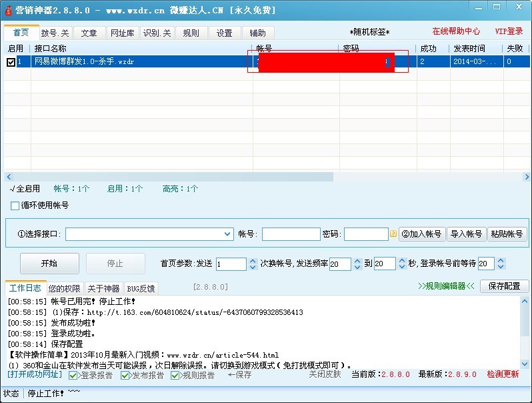This screenshot has width=532, height=403.
Task: Open the 规则 tab
Action: [191, 33]
